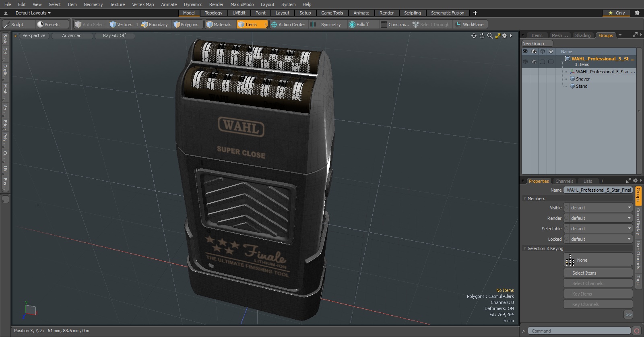
Task: Open the Geometry menu
Action: (93, 4)
